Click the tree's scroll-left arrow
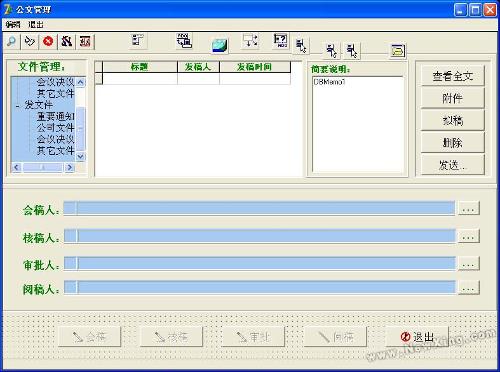This screenshot has width=500, height=372. pyautogui.click(x=16, y=167)
